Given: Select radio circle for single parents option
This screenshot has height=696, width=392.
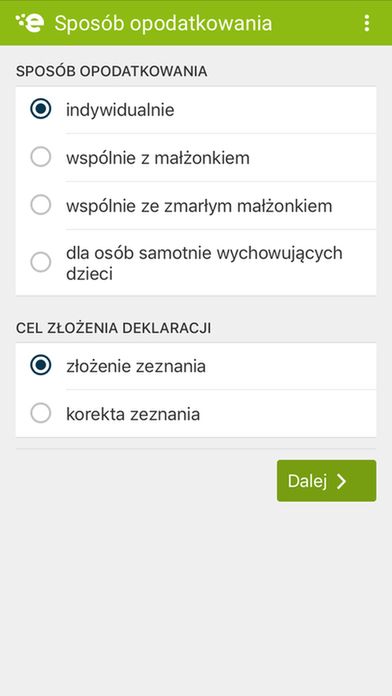Looking at the screenshot, I should click(x=40, y=262).
